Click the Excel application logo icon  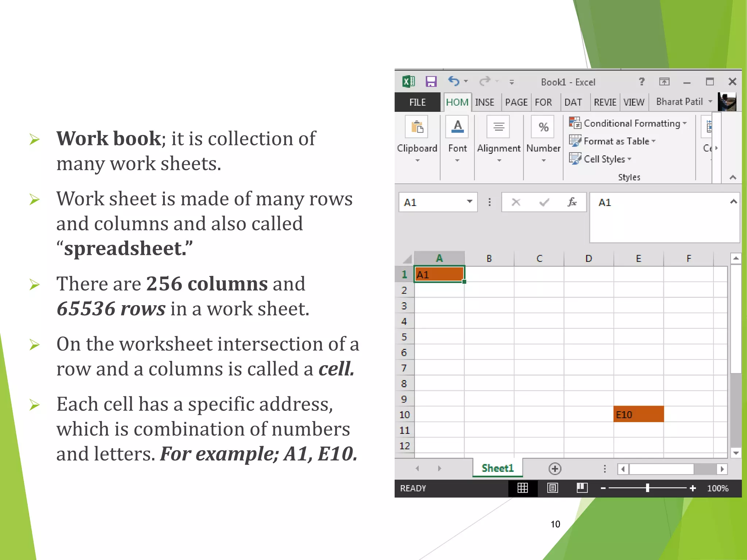click(408, 81)
